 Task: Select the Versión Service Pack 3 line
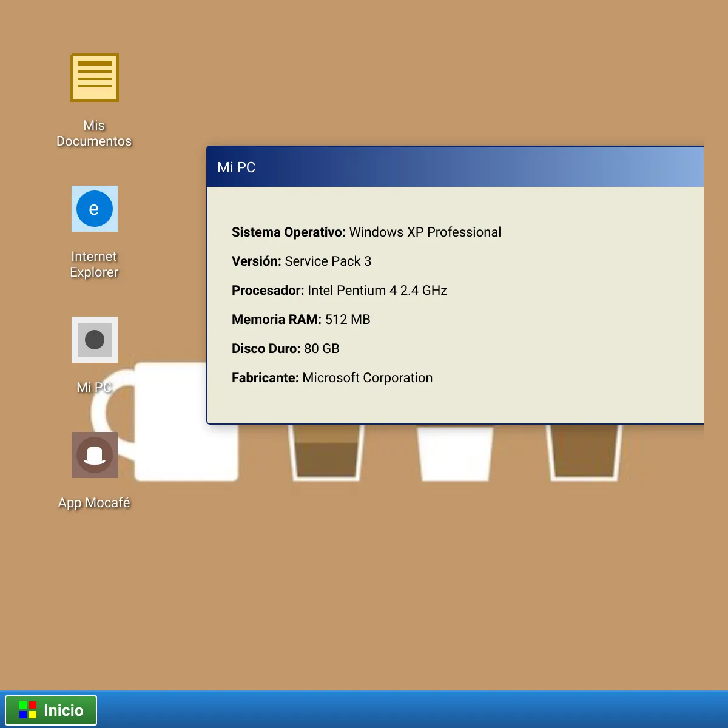coord(302,261)
